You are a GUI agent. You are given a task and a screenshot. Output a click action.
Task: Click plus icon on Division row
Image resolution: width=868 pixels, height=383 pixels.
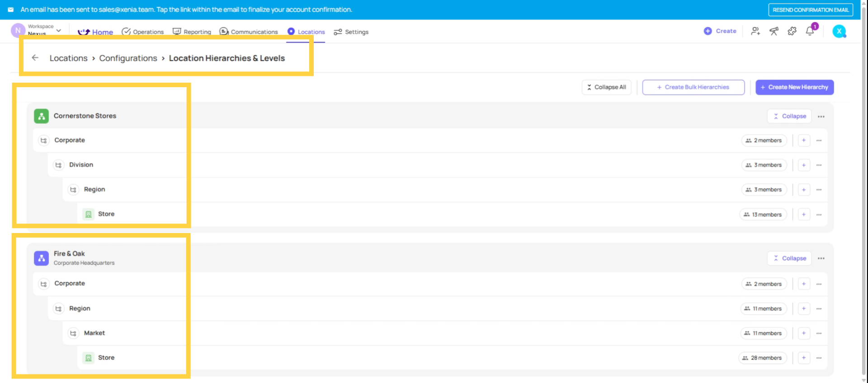click(804, 165)
